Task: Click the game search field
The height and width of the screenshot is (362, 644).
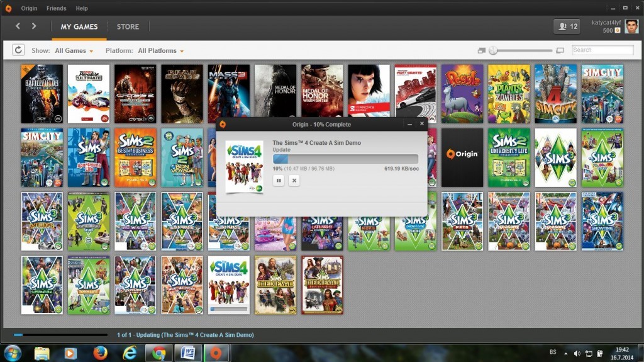Action: [x=602, y=50]
